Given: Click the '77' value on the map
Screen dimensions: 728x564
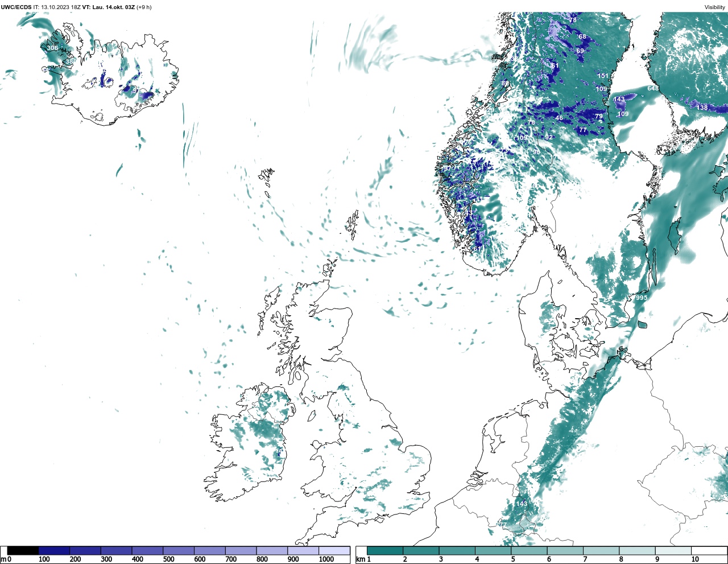Looking at the screenshot, I should click(583, 130).
